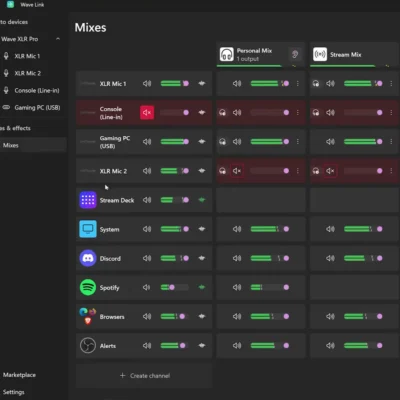Open the Mixes sidebar page
Image resolution: width=400 pixels, height=400 pixels.
(x=33, y=145)
